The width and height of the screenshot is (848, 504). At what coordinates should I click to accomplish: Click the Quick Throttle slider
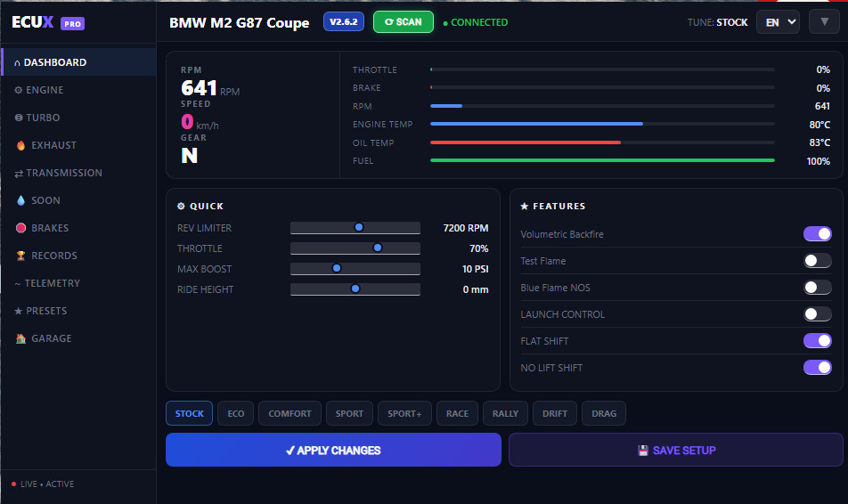click(x=355, y=248)
